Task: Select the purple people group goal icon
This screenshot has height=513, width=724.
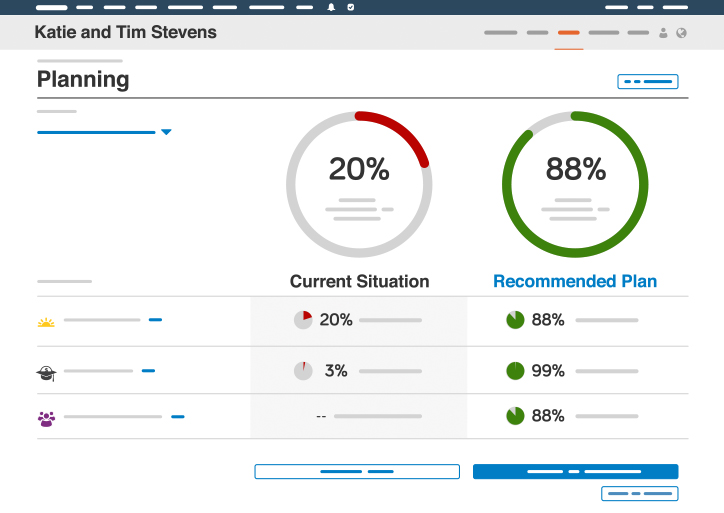Action: 46,419
